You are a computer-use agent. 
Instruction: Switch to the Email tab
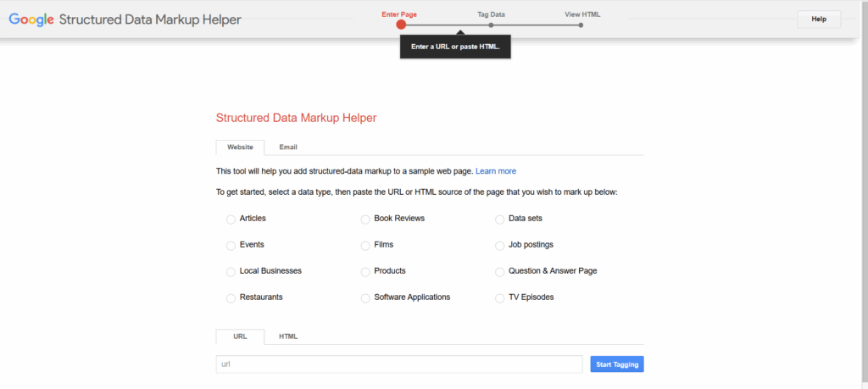[x=288, y=147]
